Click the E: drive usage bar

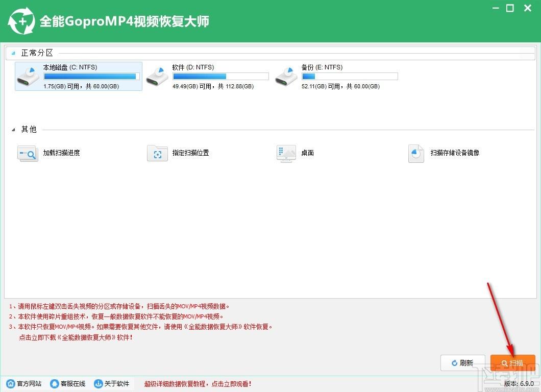coord(350,76)
